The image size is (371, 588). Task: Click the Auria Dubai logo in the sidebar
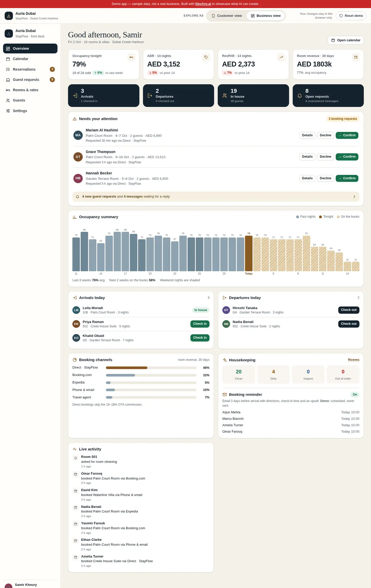[9, 33]
